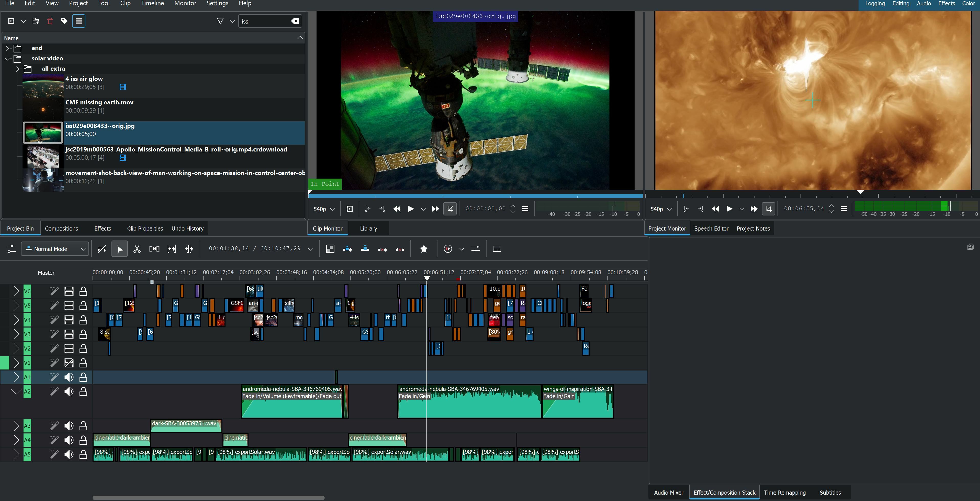Mute audio track A2

click(x=69, y=391)
